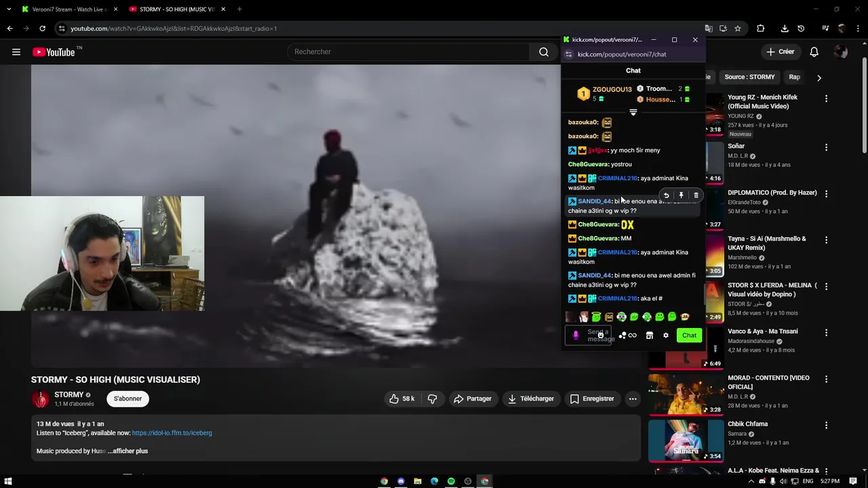The image size is (868, 488).
Task: Open the YouTube hamburger guide menu
Action: (x=16, y=52)
